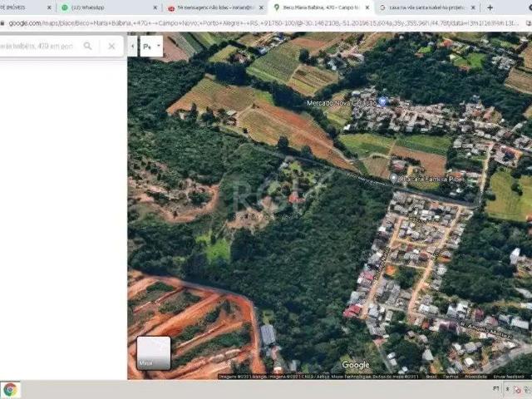
Task: Click the PT language indicator in tray
Action: 496,388
